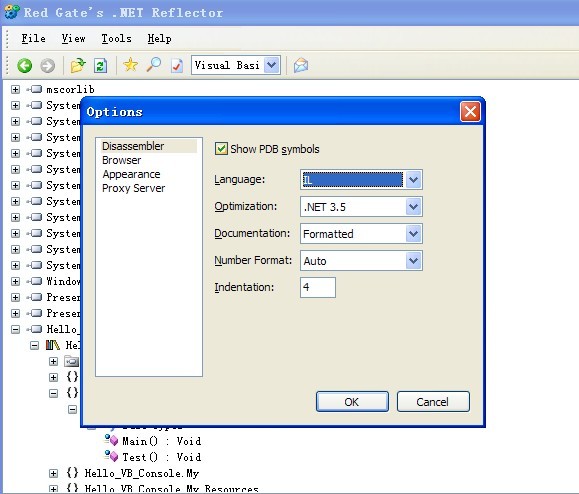Screen dimensions: 579x494
Task: Open the Documentation Formatted dropdown
Action: [x=414, y=234]
